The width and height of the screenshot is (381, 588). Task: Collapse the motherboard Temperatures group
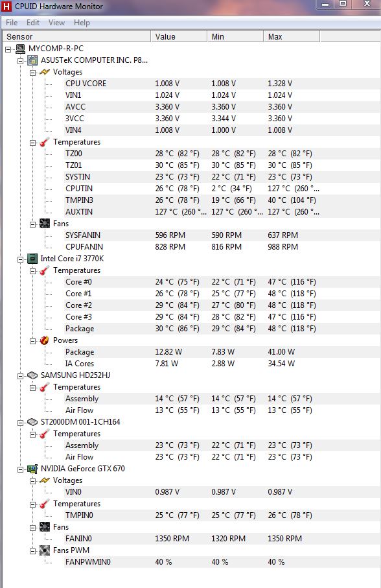[33, 142]
